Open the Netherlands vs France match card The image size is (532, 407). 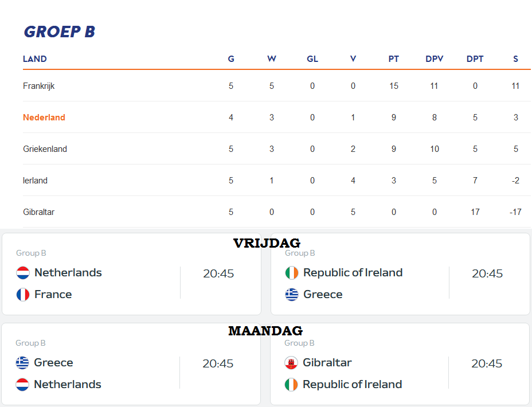(132, 274)
